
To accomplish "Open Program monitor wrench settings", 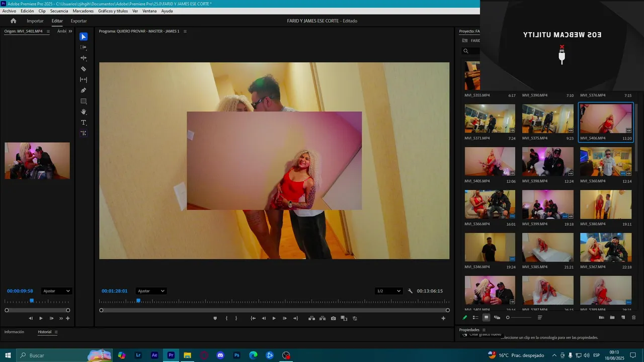I will click(x=410, y=291).
